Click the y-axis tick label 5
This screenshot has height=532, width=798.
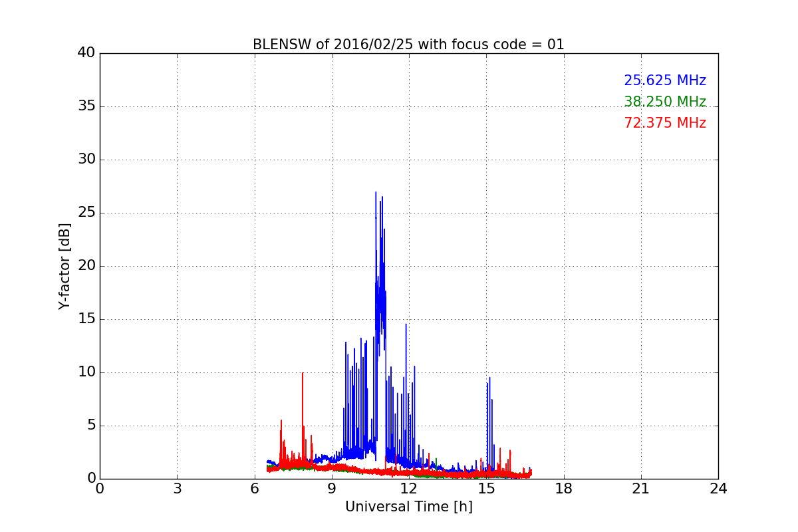(90, 426)
